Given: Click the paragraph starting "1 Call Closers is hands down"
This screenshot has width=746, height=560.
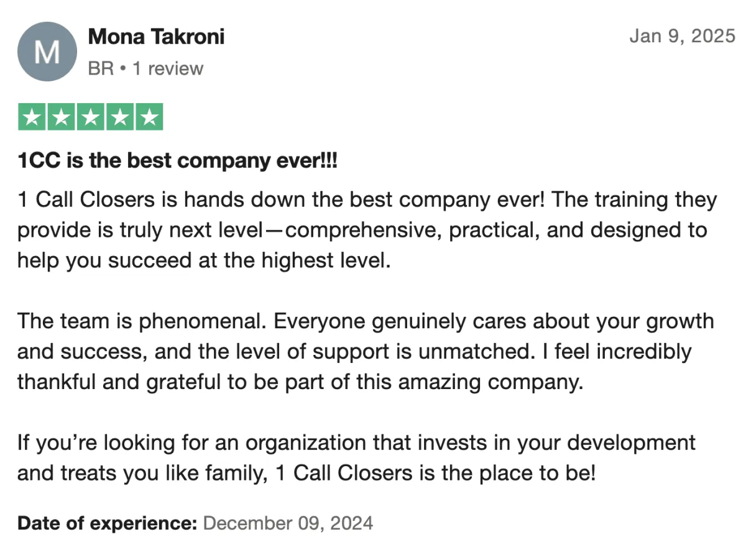Looking at the screenshot, I should pos(367,230).
